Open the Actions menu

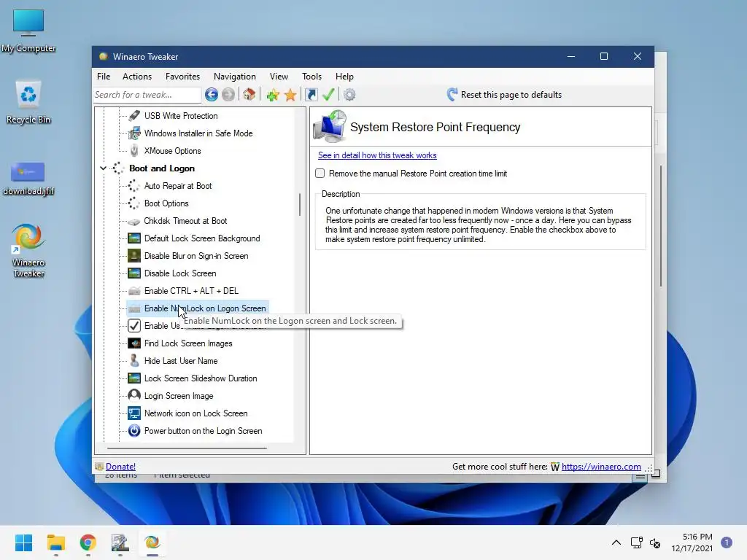pyautogui.click(x=137, y=76)
